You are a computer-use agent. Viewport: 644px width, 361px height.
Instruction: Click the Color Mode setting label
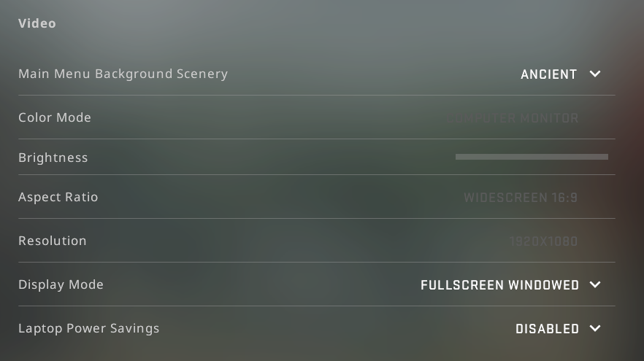pyautogui.click(x=55, y=117)
